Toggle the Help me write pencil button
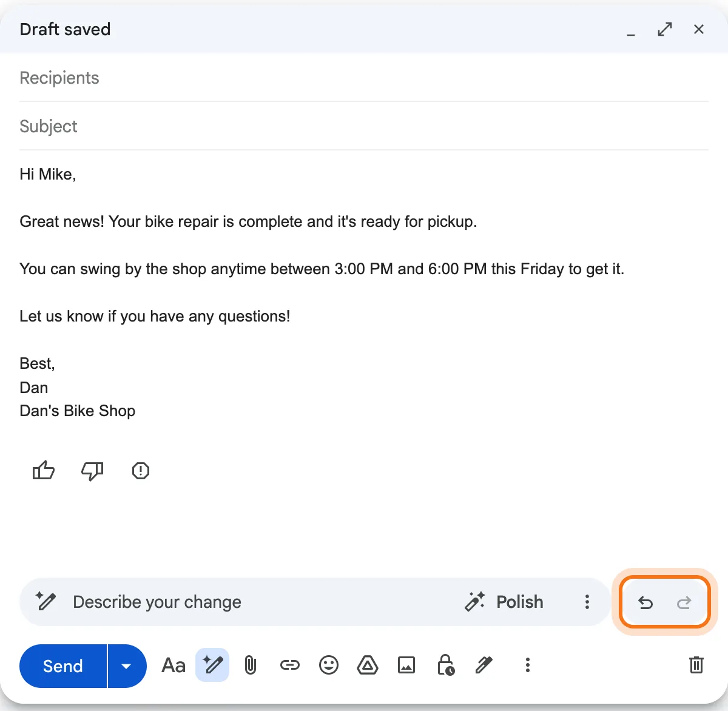Viewport: 728px width, 711px height. pos(212,665)
